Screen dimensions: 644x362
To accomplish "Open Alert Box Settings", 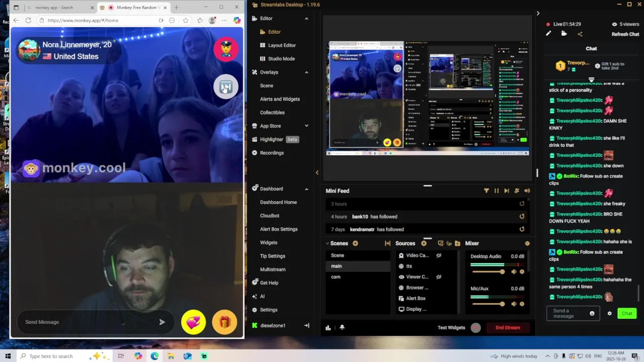I will click(x=279, y=229).
